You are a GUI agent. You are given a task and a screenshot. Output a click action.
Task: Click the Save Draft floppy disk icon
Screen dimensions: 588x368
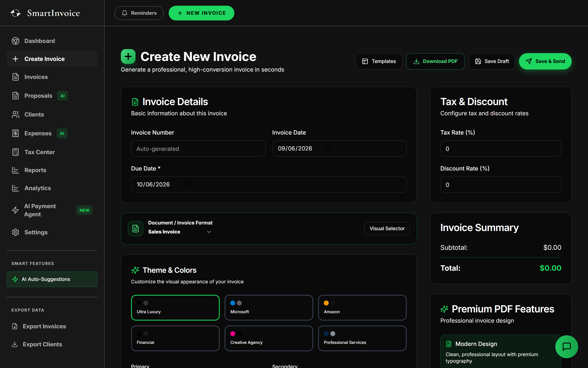pos(478,61)
